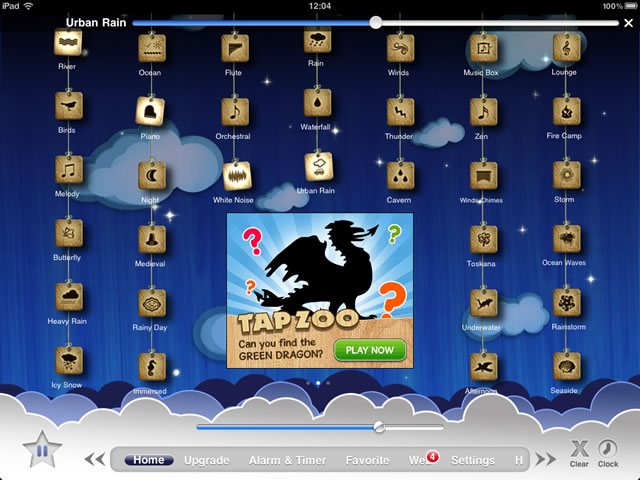Open the Settings tab
This screenshot has width=640, height=480.
click(473, 460)
